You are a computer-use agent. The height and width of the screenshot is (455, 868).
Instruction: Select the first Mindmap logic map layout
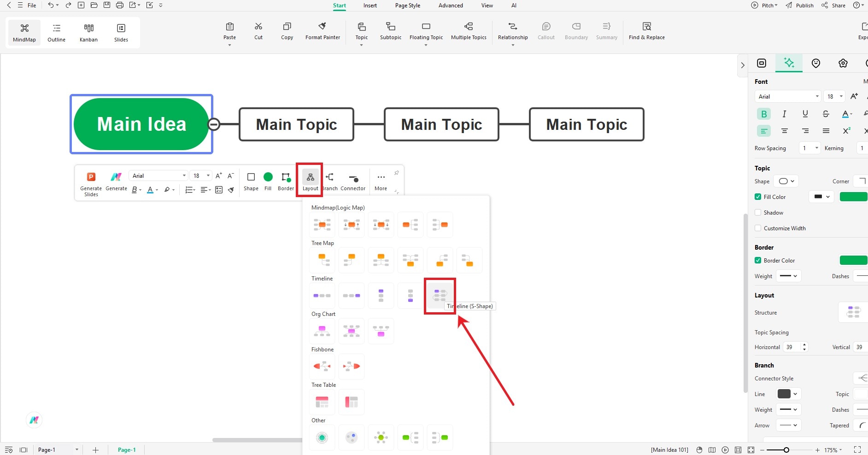coord(322,224)
